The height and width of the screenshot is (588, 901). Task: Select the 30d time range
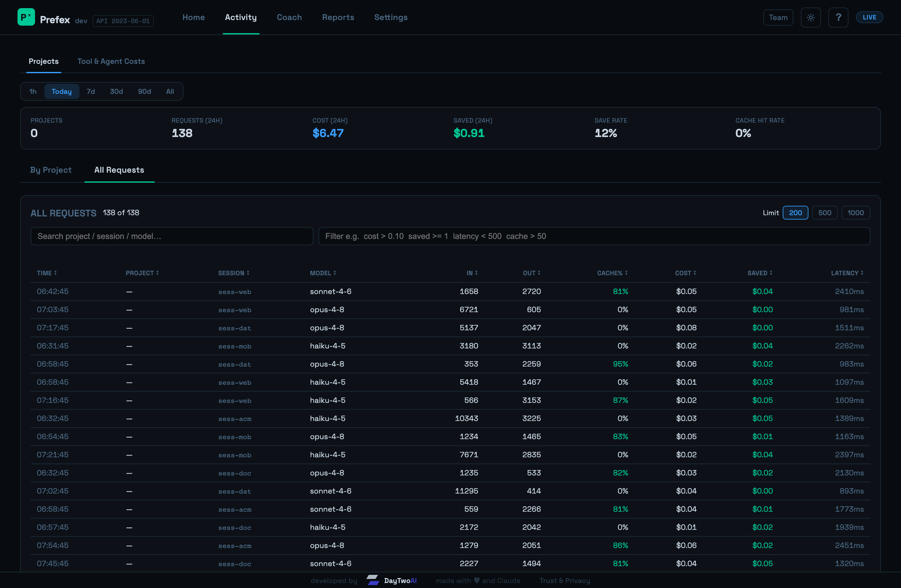(117, 91)
